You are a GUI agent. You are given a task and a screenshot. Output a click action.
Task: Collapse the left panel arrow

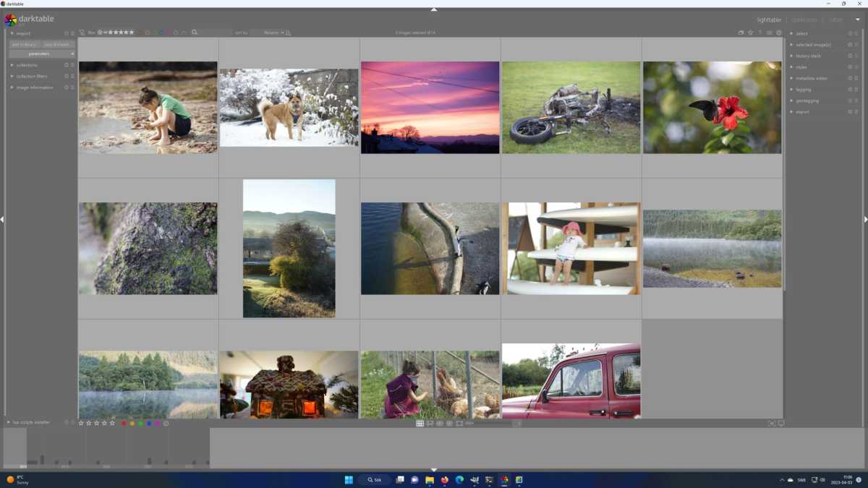2,219
